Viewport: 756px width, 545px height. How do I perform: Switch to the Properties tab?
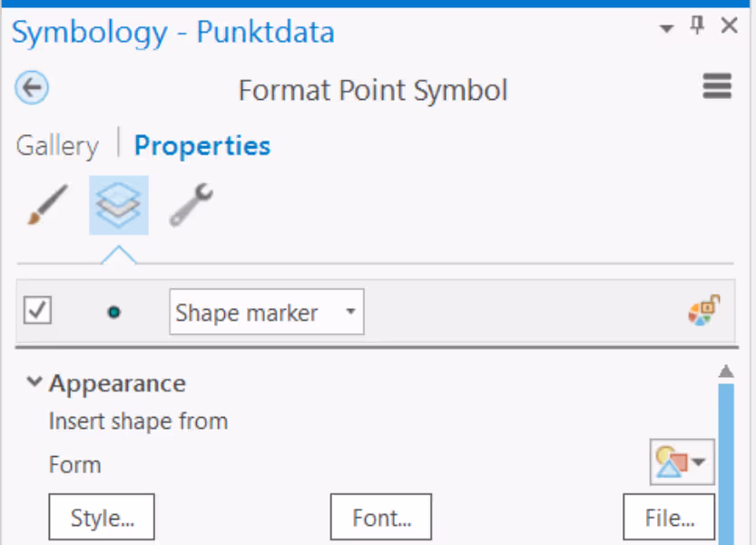(202, 145)
